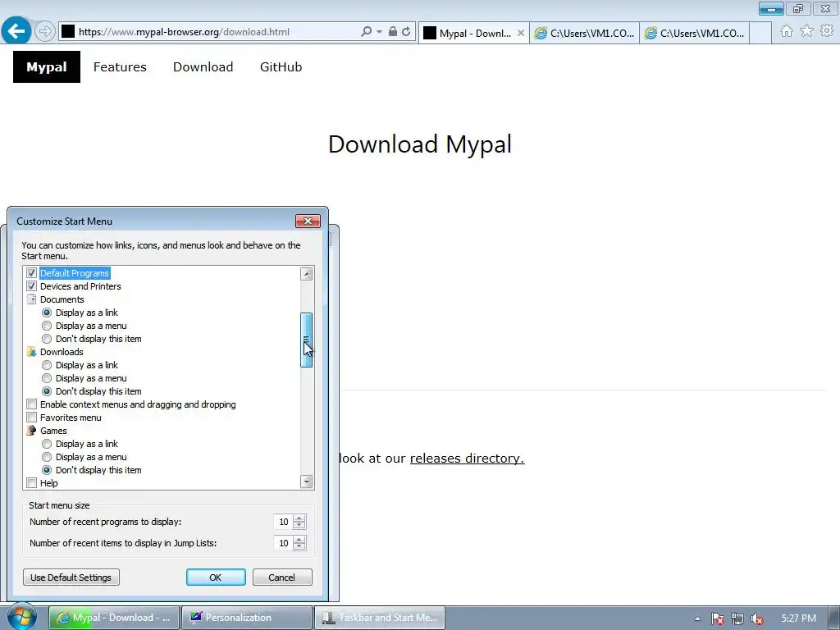Click the list scrollbar down arrow

(x=307, y=481)
